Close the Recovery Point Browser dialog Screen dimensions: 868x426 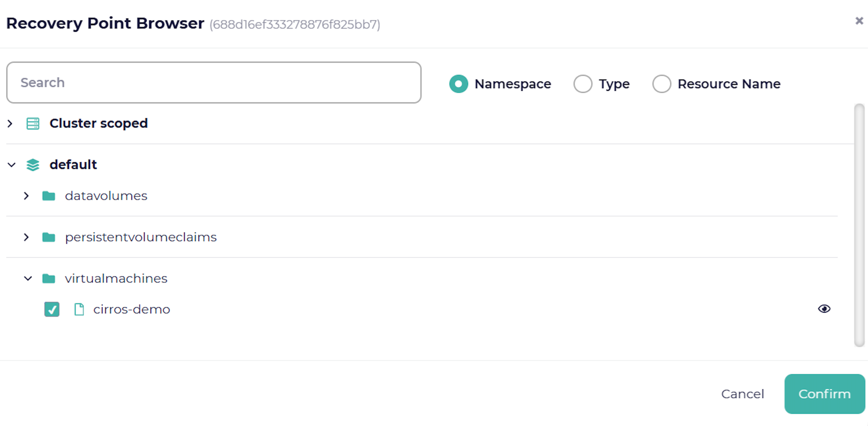pyautogui.click(x=859, y=21)
